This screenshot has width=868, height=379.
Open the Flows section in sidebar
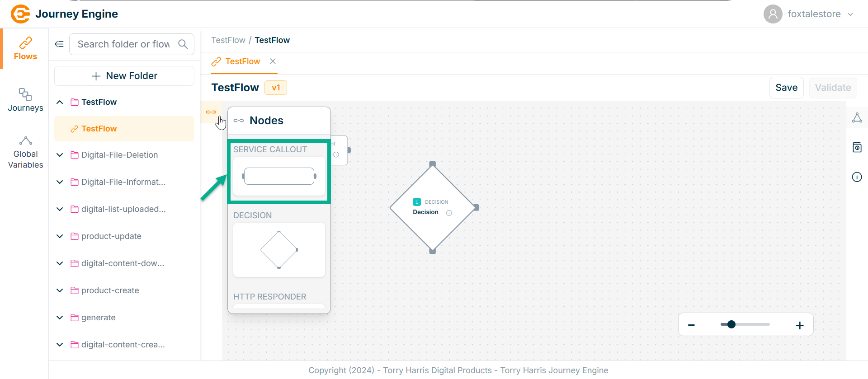(25, 49)
